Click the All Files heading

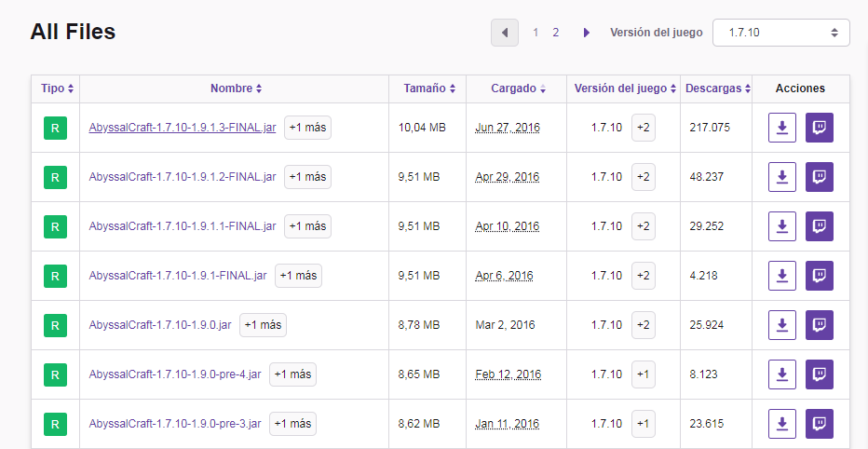pos(73,32)
